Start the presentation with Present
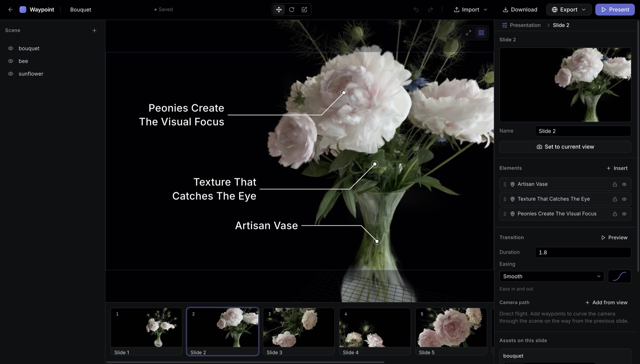This screenshot has height=364, width=640. click(x=615, y=10)
